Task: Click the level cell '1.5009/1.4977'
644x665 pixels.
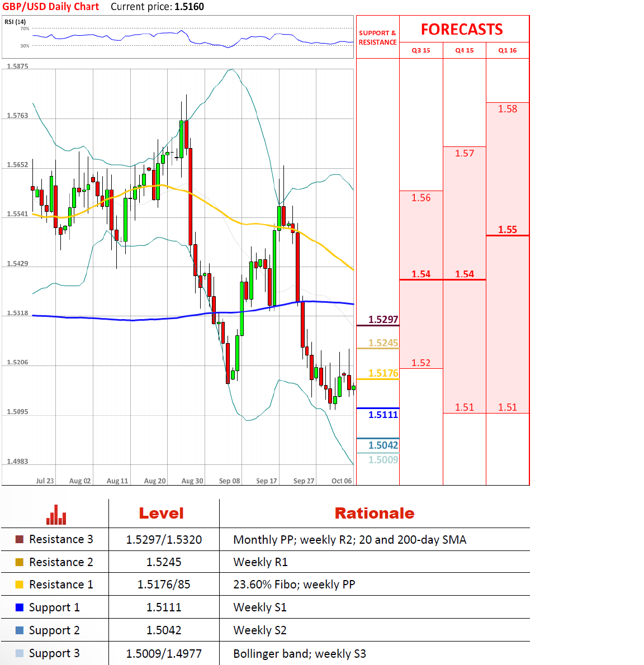Action: pos(164,654)
